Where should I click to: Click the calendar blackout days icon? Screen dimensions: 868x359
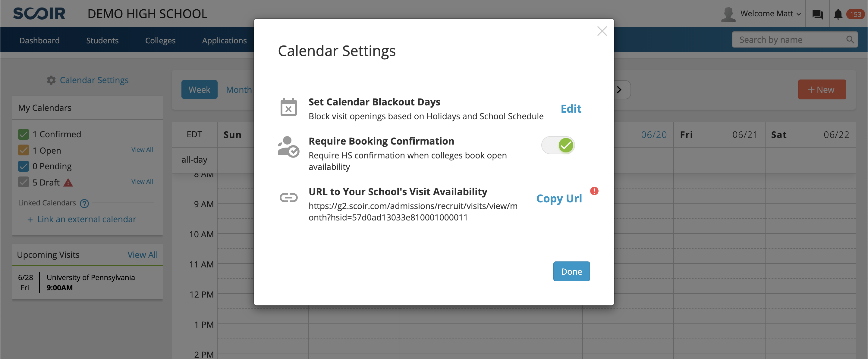(x=288, y=108)
